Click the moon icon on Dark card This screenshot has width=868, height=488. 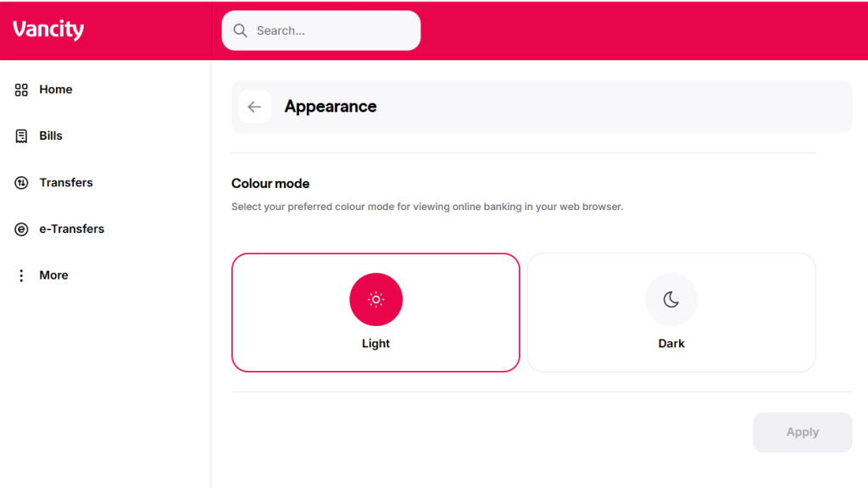(x=671, y=299)
